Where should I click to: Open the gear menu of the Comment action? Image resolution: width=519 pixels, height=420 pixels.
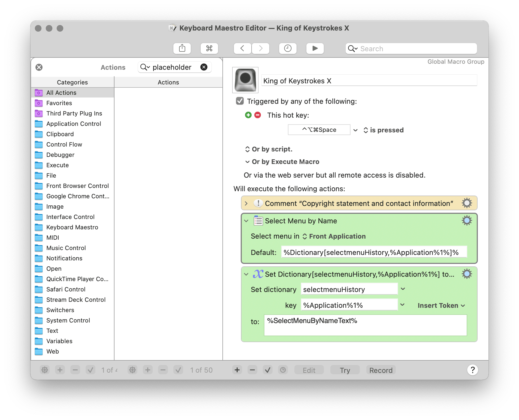[467, 203]
